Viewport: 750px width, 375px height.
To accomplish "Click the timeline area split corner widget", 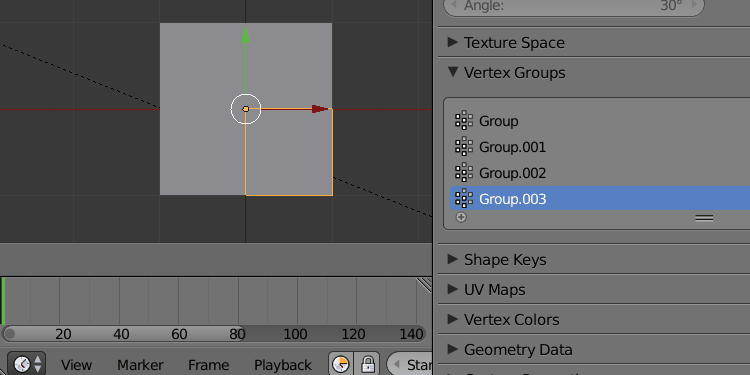I will 424,284.
